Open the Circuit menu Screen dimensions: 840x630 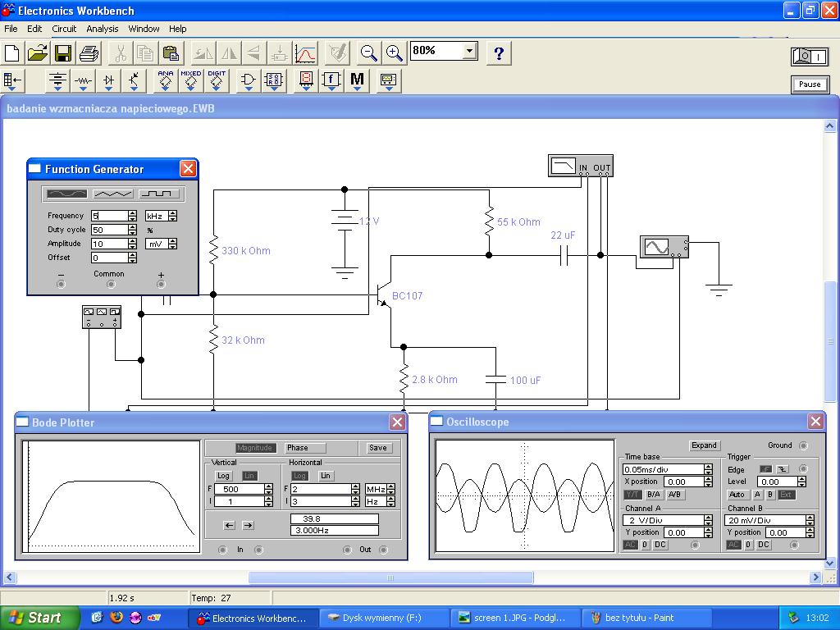[64, 29]
